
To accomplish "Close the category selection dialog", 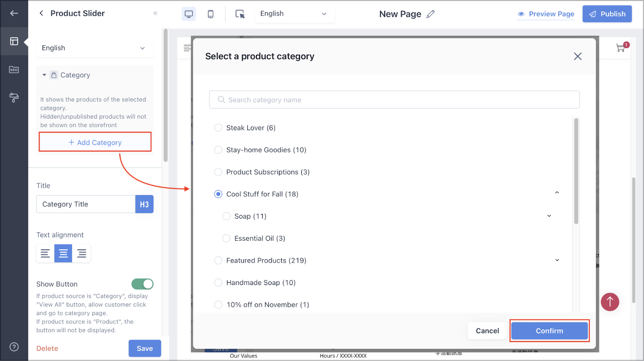I will [x=578, y=56].
